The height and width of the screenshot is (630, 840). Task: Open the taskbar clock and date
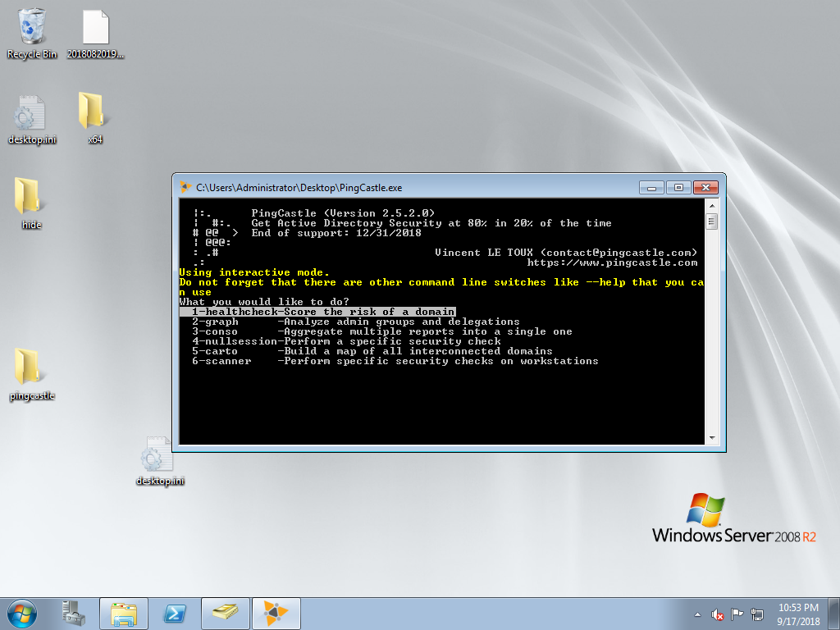(797, 614)
